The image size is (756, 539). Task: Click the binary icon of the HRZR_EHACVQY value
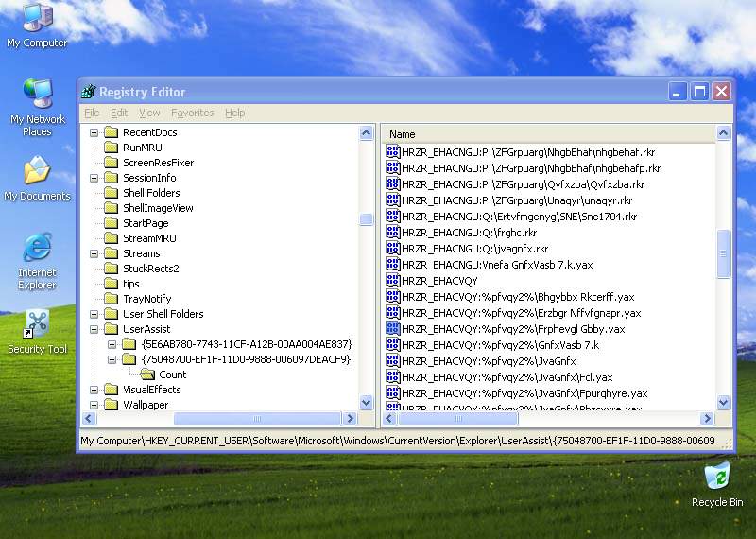click(393, 280)
